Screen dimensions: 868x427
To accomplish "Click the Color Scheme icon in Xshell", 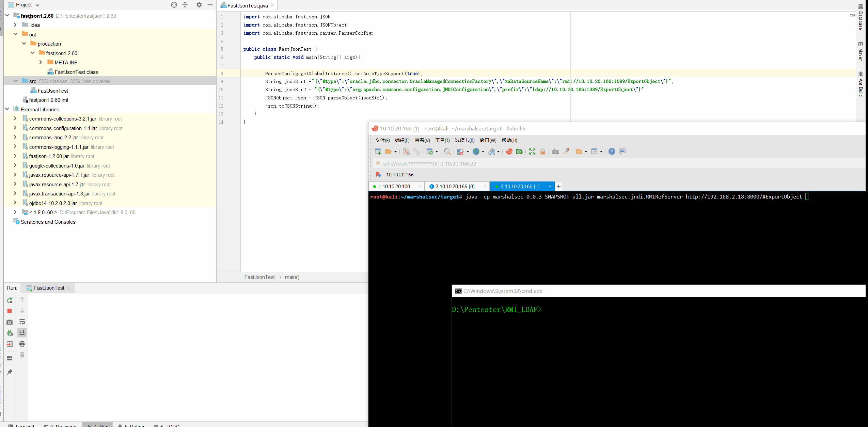I will point(460,152).
